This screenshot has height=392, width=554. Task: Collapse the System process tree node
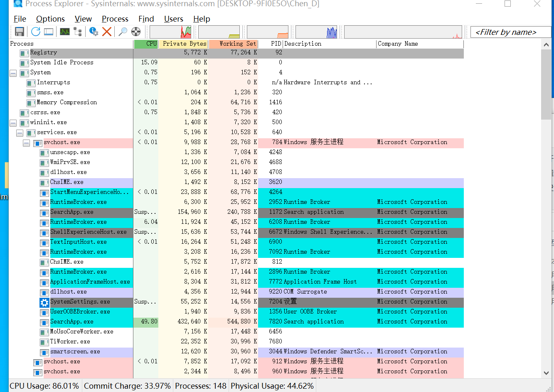tap(13, 73)
